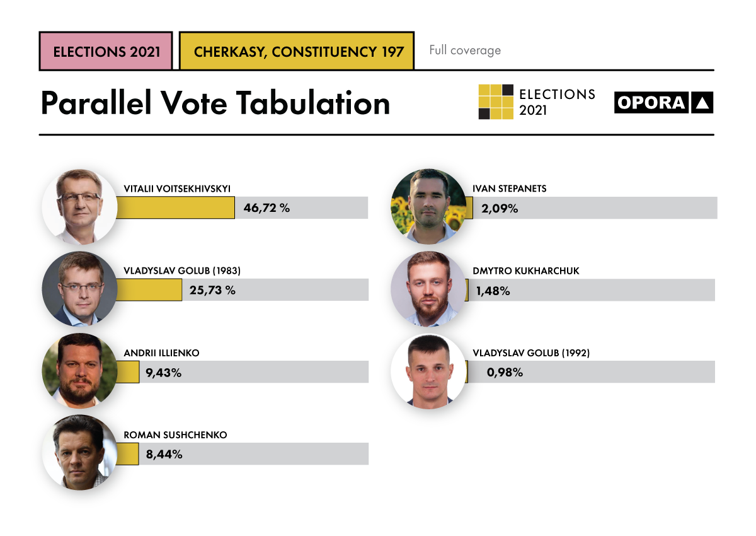756x536 pixels.
Task: Click the Parallel Vote Tabulation heading
Action: point(215,103)
